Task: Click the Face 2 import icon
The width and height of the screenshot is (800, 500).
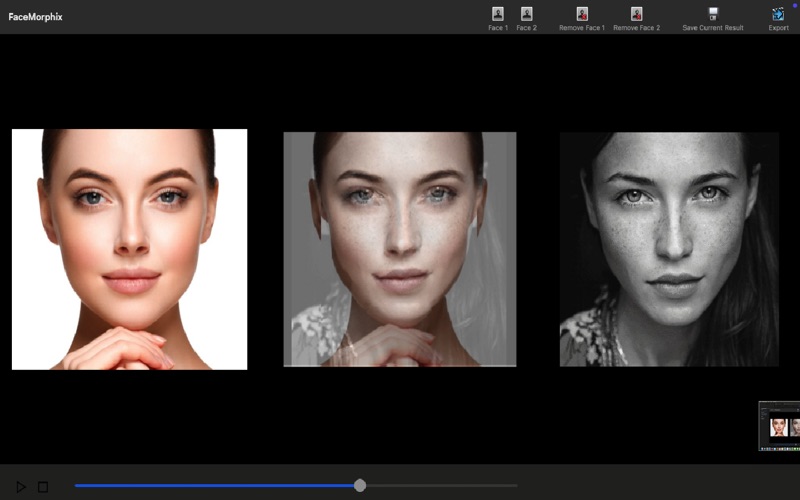Action: (x=527, y=14)
